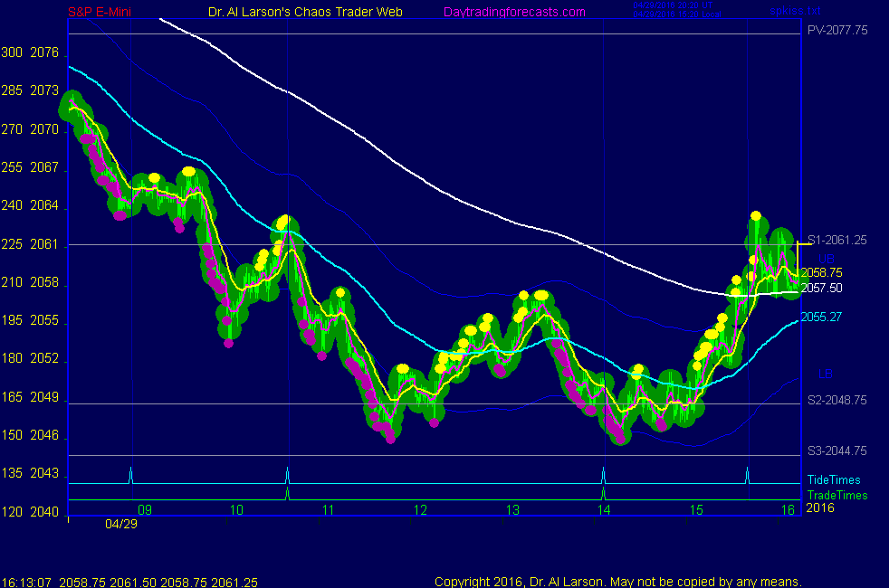This screenshot has width=889, height=588.
Task: Click the PV-2077.75 pivot level label
Action: 837,30
